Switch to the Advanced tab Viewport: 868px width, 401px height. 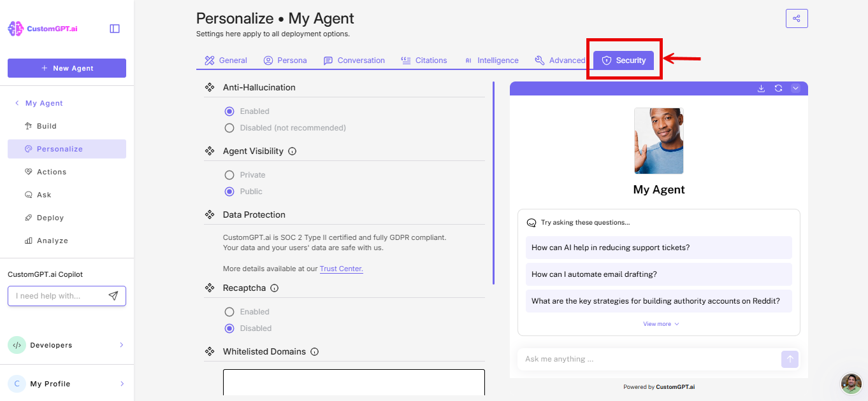tap(560, 60)
